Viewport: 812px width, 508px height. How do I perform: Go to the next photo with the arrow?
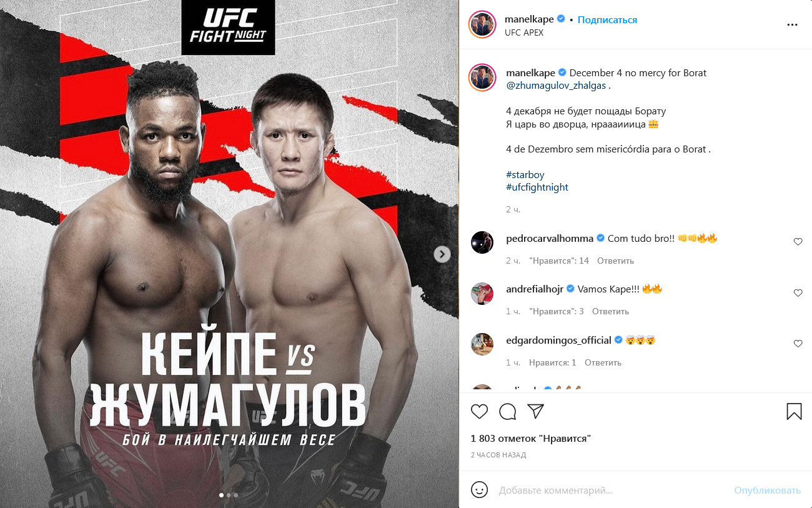[x=442, y=254]
